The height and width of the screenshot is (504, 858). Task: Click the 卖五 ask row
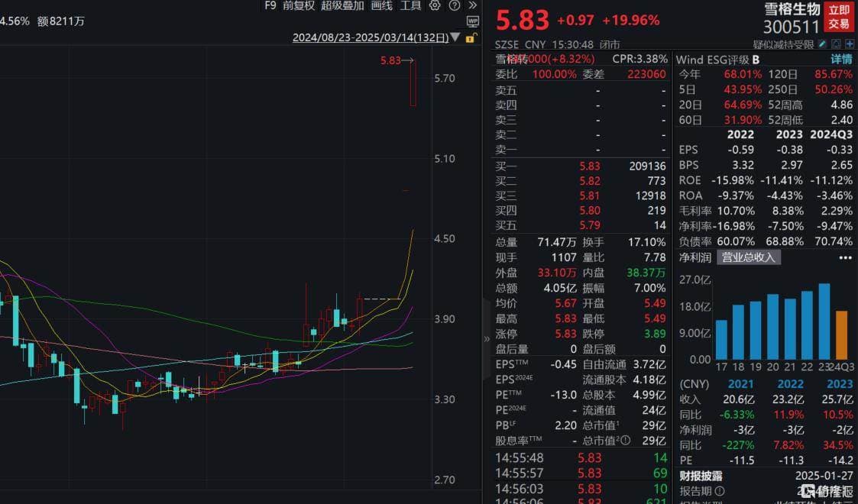coord(581,90)
